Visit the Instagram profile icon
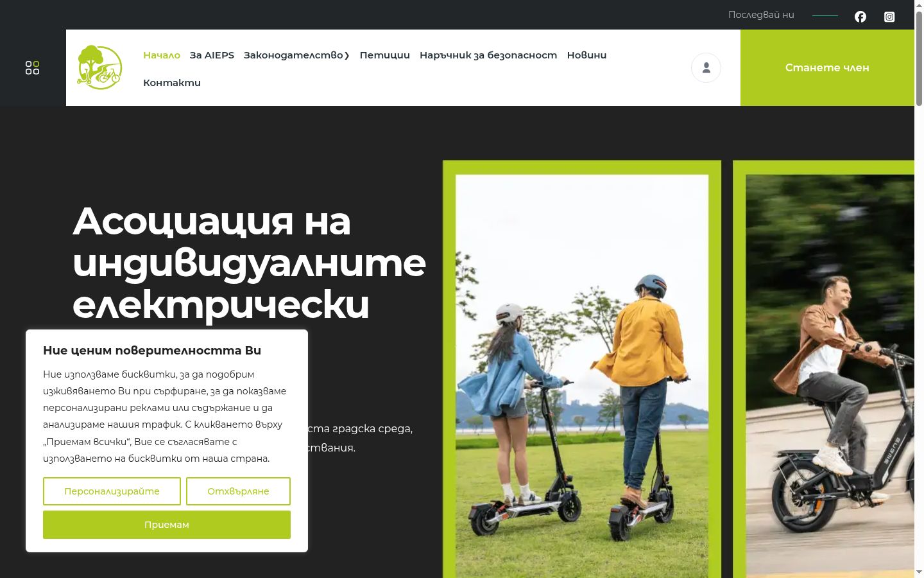 (x=889, y=17)
